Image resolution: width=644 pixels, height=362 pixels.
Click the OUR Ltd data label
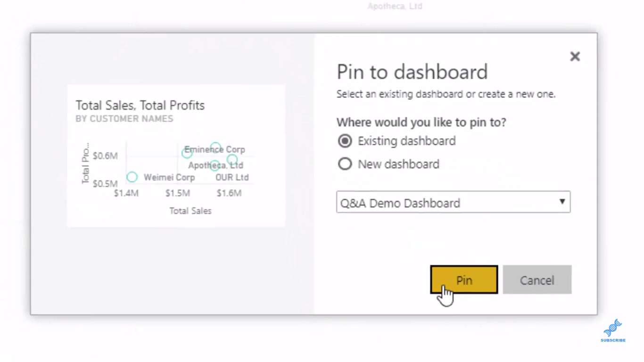point(232,178)
